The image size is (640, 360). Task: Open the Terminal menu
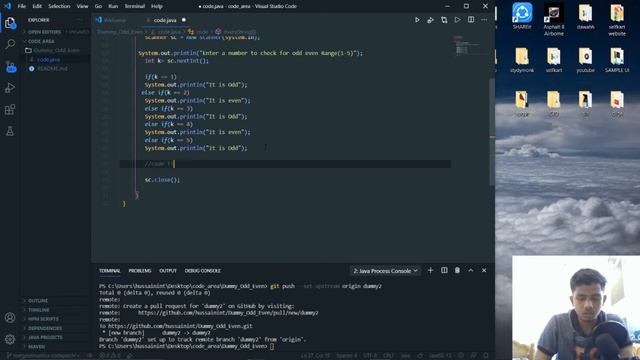click(x=135, y=6)
